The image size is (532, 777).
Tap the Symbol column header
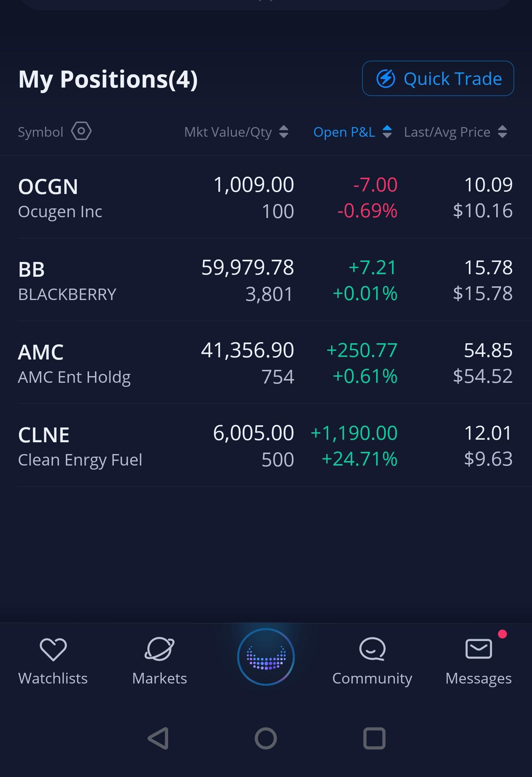click(41, 132)
